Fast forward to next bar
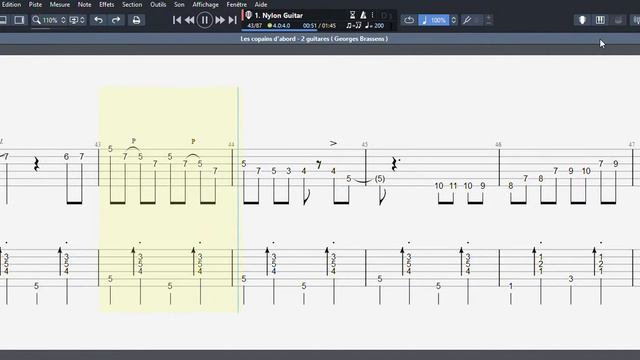The image size is (640, 360). tap(220, 20)
